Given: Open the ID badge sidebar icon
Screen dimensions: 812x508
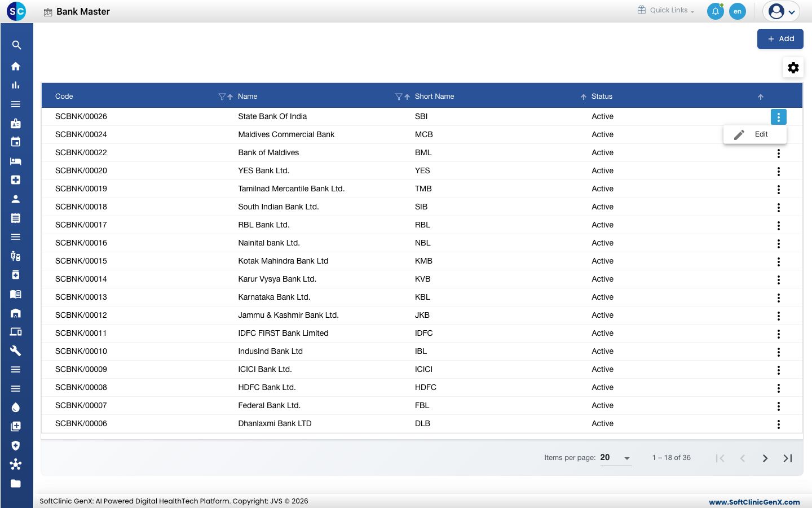Looking at the screenshot, I should coord(16,123).
